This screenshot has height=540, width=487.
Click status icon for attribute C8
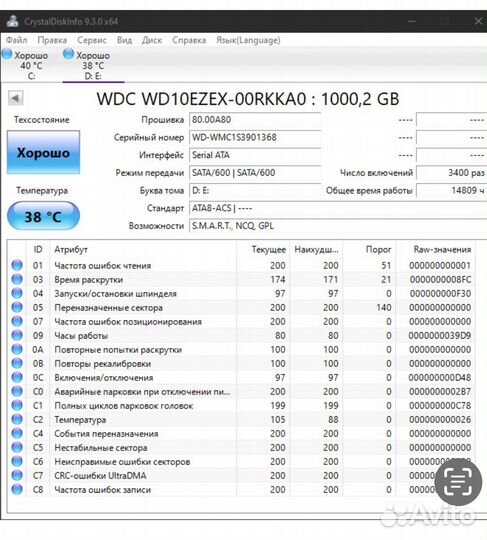coord(17,489)
